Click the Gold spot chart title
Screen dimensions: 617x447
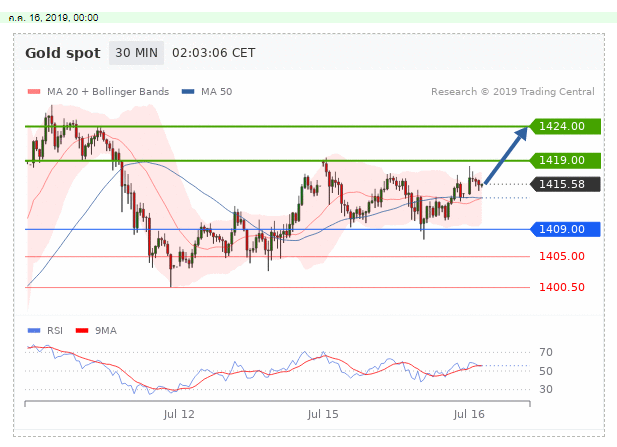click(63, 53)
